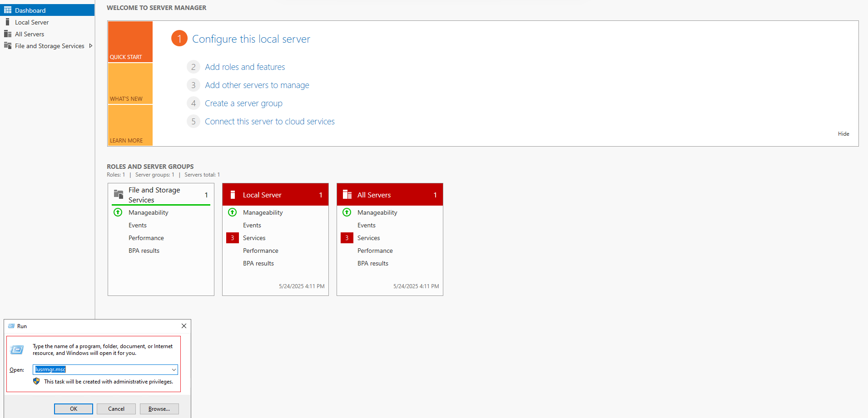Click Add other servers to manage

[x=257, y=85]
